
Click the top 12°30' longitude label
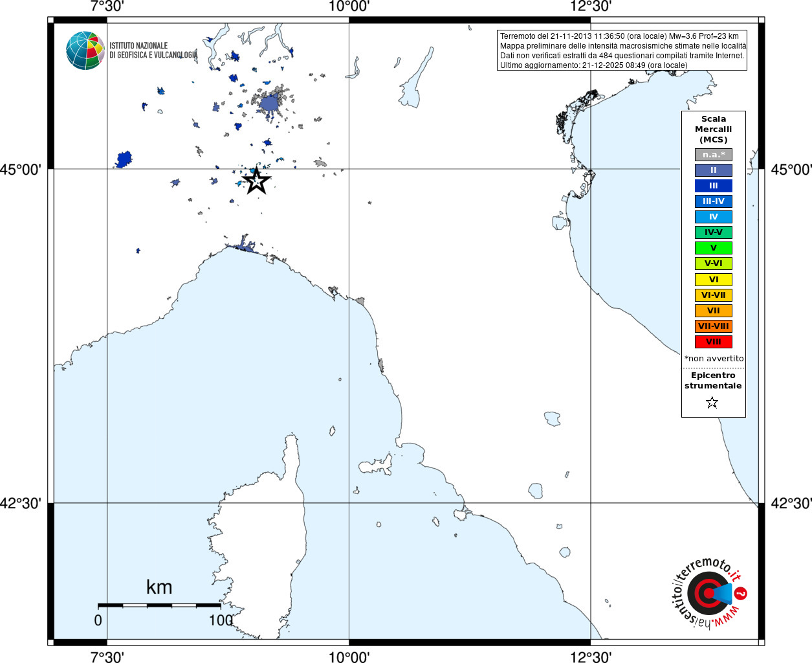click(591, 6)
